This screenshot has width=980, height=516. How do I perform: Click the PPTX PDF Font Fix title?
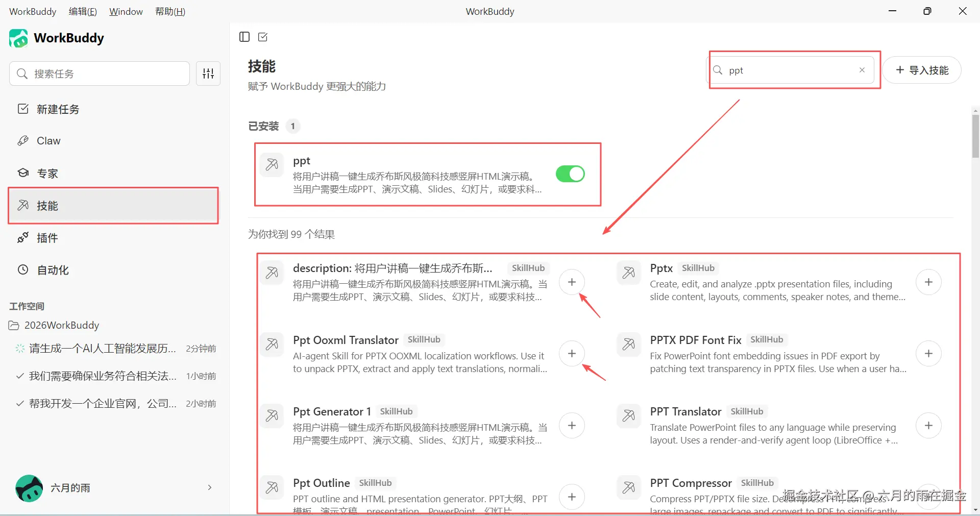[695, 340]
